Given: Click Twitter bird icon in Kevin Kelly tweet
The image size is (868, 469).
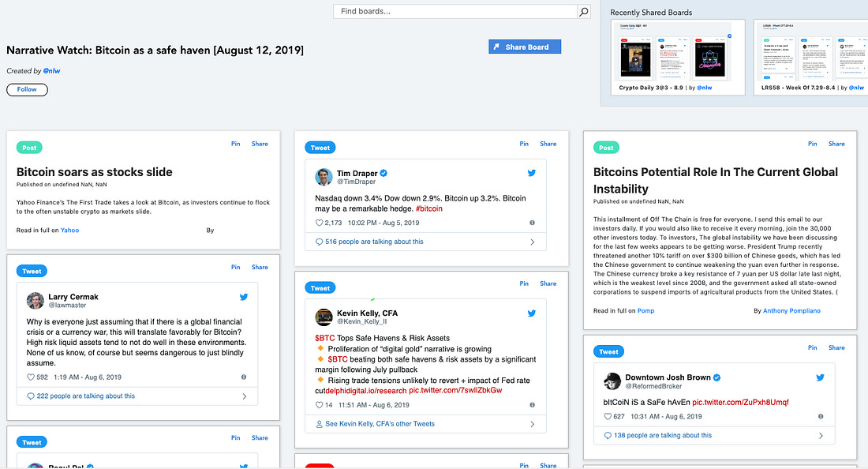Looking at the screenshot, I should (531, 313).
